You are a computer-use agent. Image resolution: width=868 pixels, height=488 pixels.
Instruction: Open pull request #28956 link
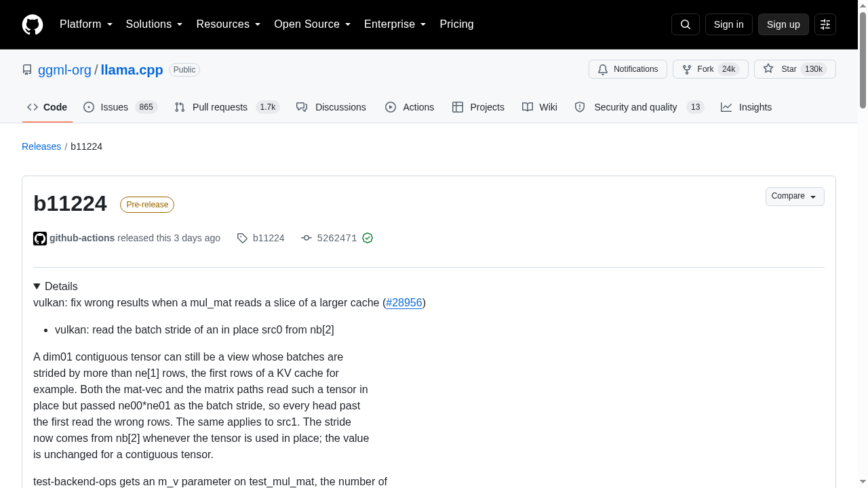[x=404, y=303]
